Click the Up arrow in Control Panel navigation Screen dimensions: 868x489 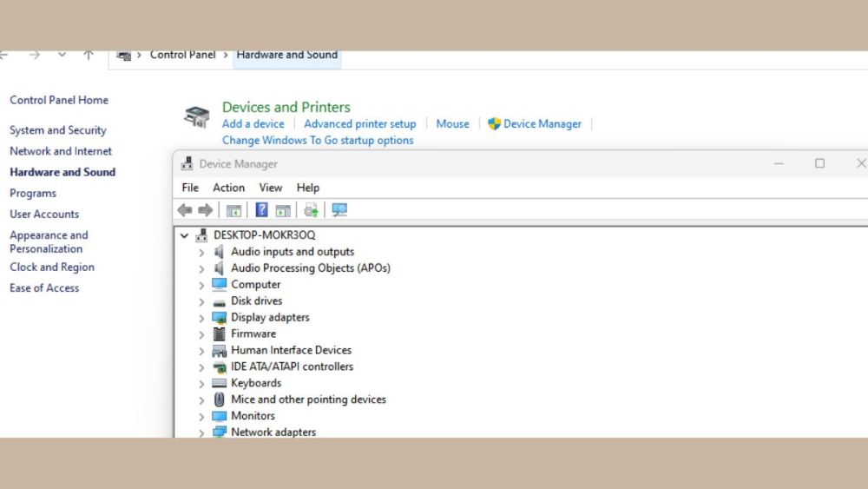(89, 55)
